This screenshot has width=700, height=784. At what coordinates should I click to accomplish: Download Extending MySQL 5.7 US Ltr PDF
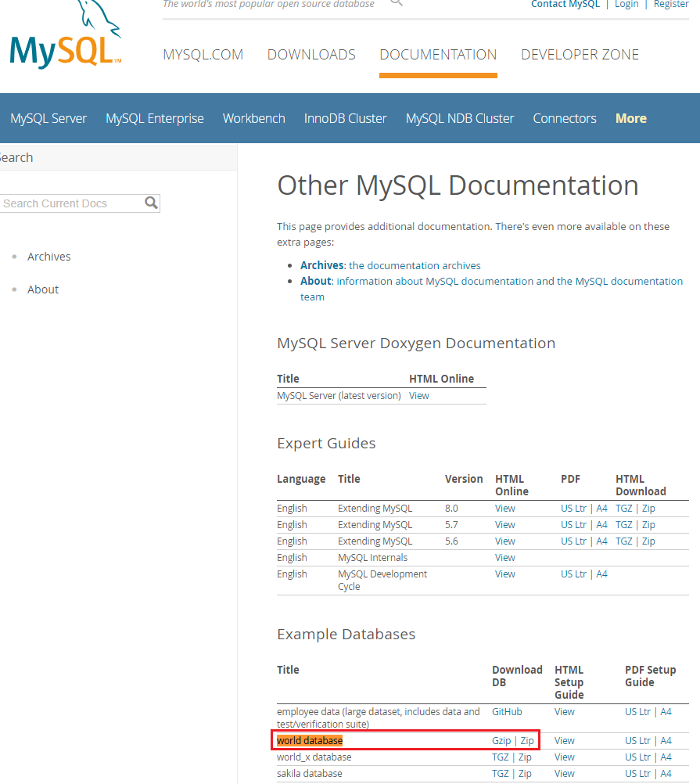(573, 524)
